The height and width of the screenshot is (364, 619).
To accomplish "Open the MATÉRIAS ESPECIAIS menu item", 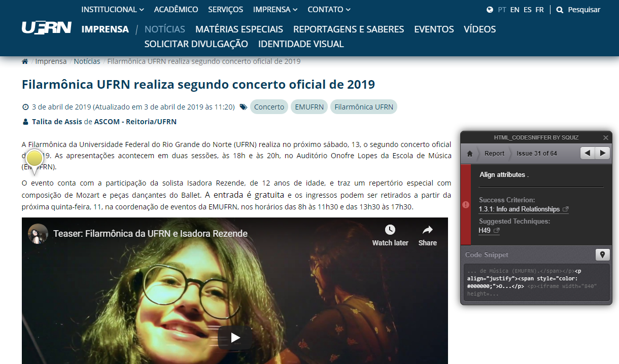I will [239, 29].
